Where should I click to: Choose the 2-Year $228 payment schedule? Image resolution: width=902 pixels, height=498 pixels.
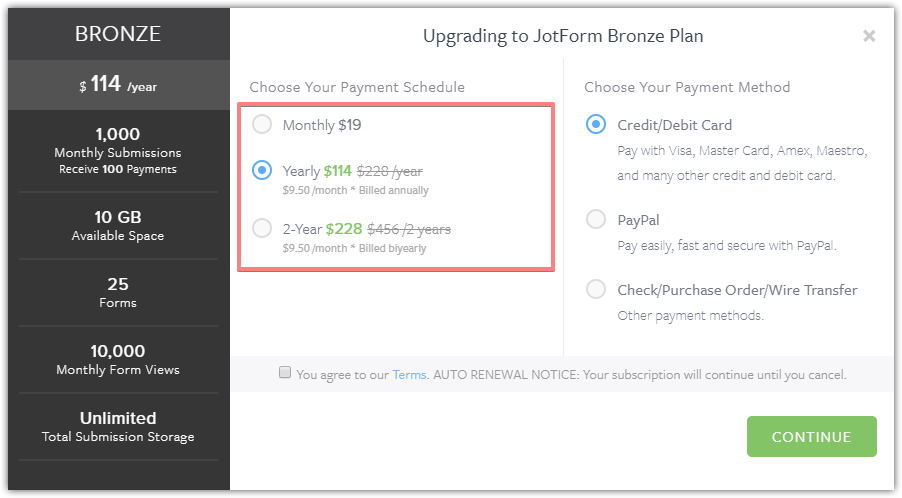[262, 228]
